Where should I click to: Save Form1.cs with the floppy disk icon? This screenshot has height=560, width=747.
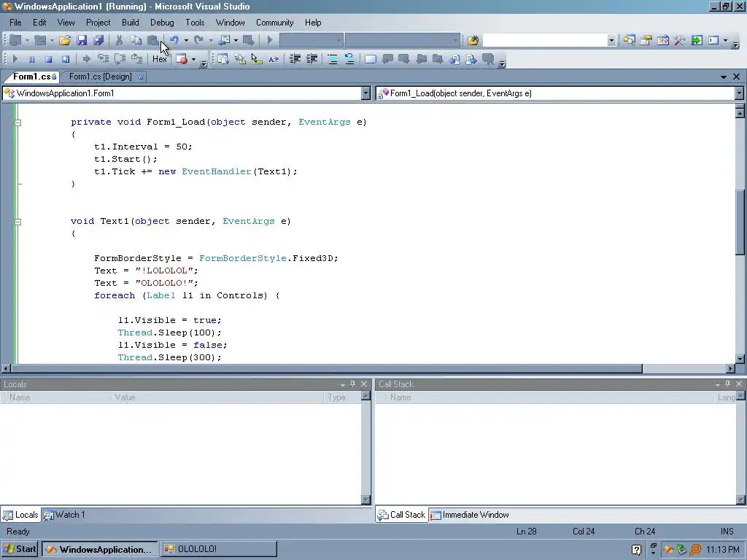tap(82, 41)
